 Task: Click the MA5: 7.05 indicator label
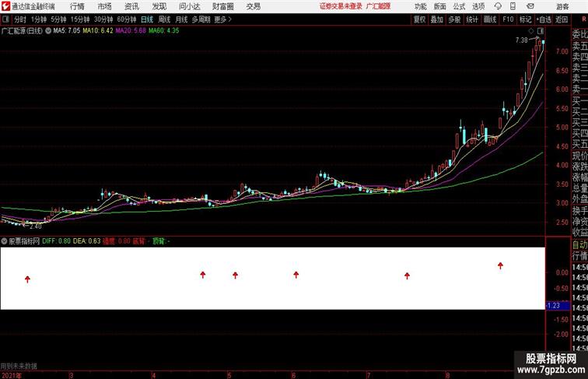pos(67,31)
